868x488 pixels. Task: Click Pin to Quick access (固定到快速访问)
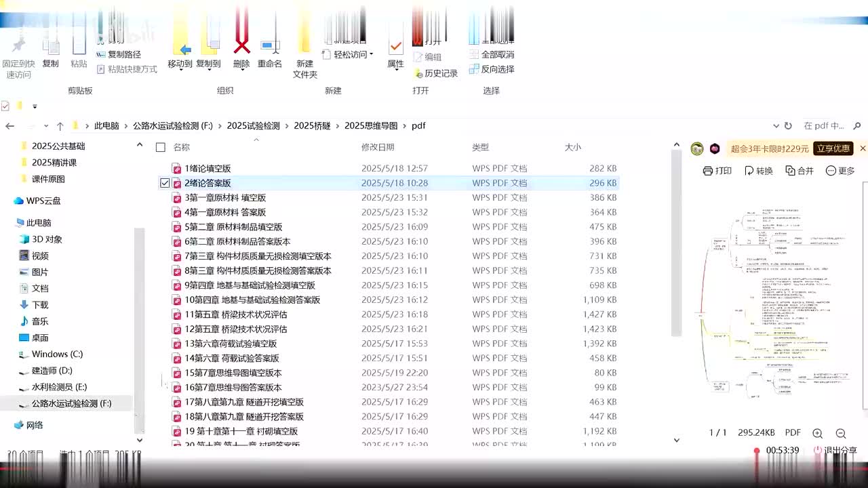18,60
